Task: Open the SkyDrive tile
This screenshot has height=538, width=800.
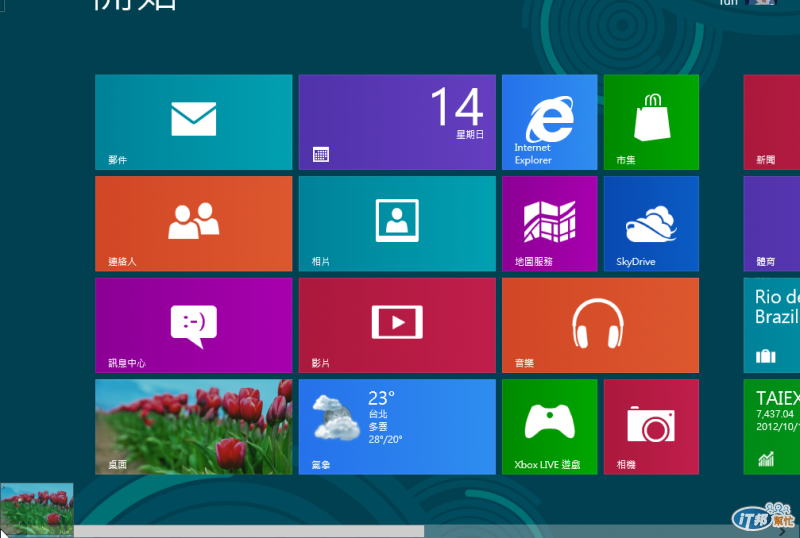Action: coord(651,224)
